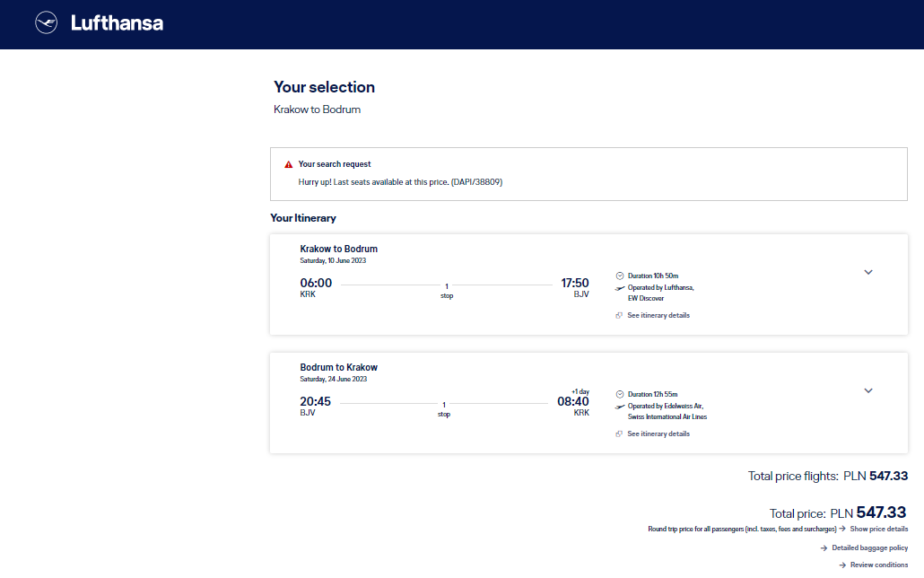Click the clock icon beside Duration 10h 50m
The image size is (924, 578).
click(x=619, y=276)
